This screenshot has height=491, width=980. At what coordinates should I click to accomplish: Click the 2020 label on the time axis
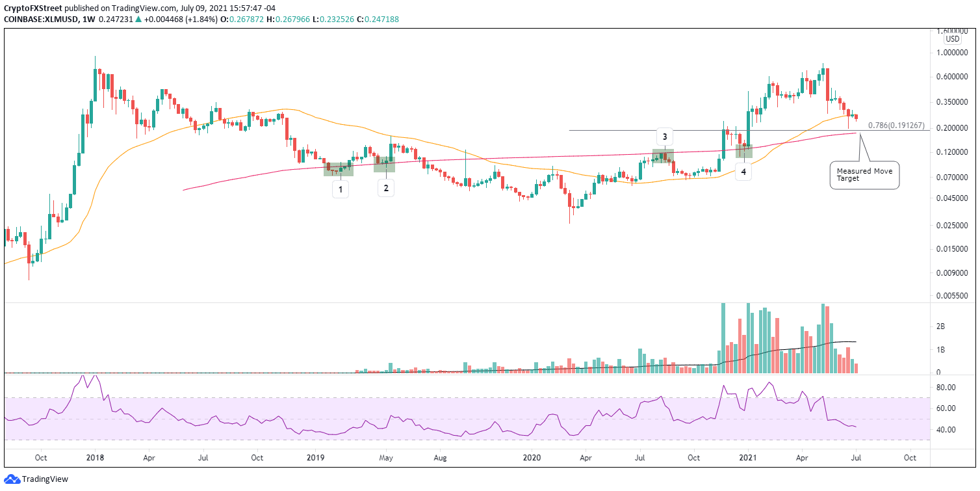[531, 457]
